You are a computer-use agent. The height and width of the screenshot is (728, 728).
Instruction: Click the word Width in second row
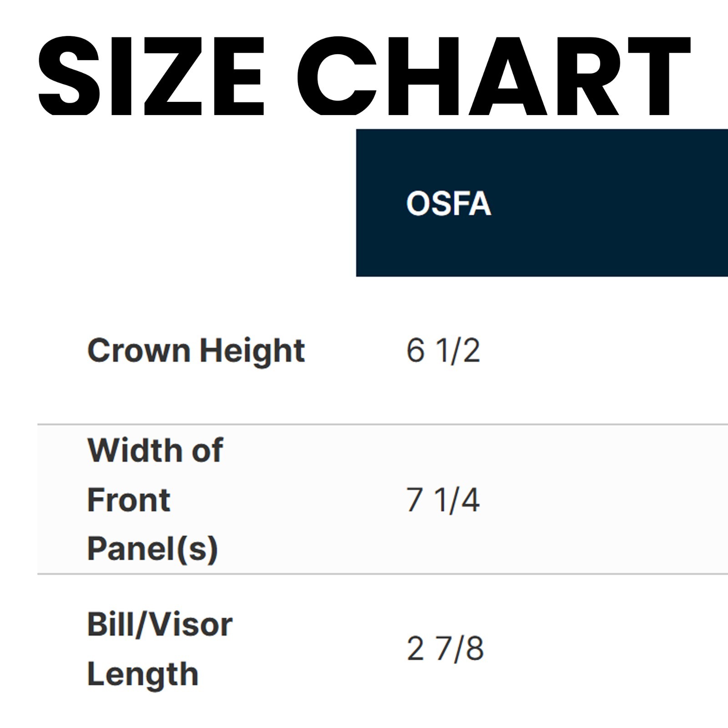[133, 450]
